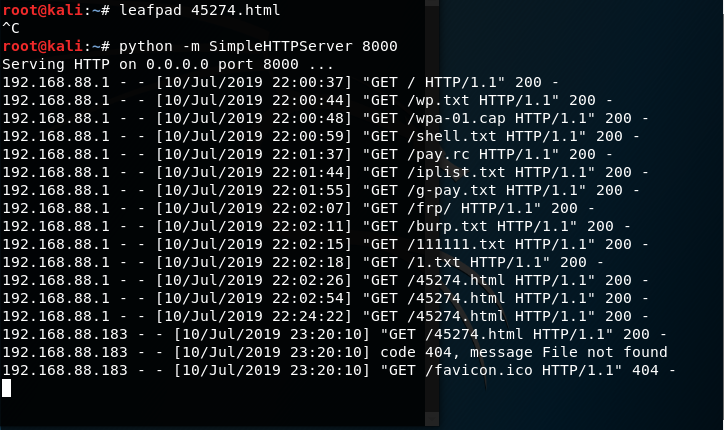This screenshot has height=430, width=724.
Task: Click the GET /wp.txt log entry
Action: (308, 100)
